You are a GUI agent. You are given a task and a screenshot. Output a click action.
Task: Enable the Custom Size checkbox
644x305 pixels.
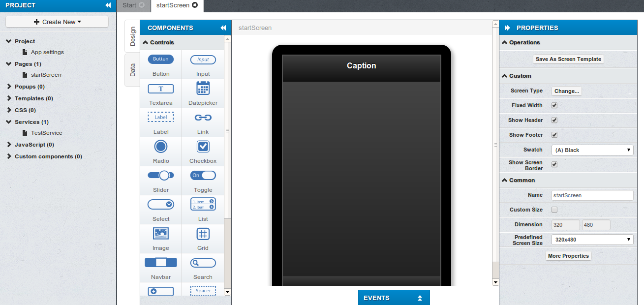pos(554,210)
